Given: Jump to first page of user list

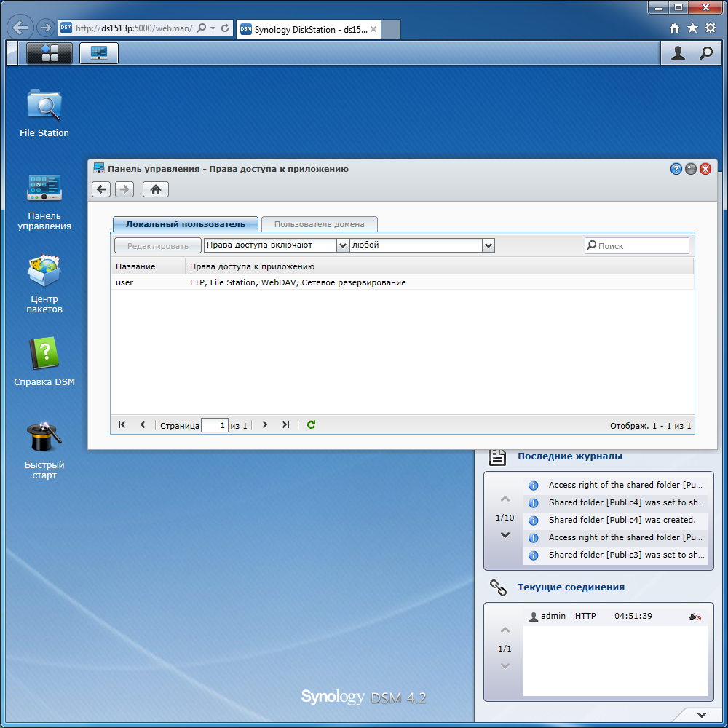Looking at the screenshot, I should pyautogui.click(x=122, y=424).
